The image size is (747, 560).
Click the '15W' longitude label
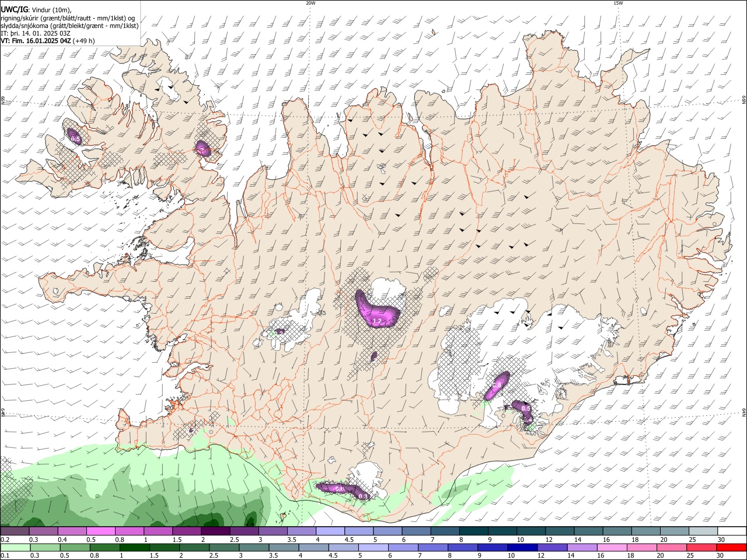[618, 3]
